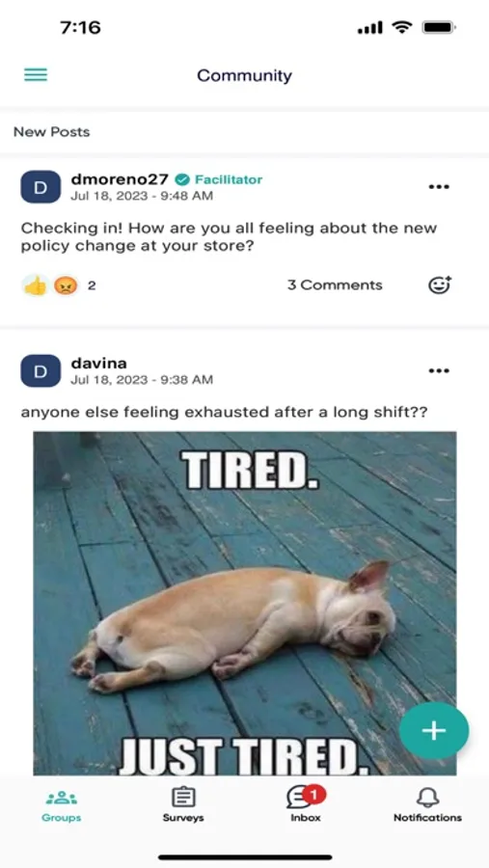The height and width of the screenshot is (868, 489).
Task: Open the Surveys tab
Action: click(183, 806)
